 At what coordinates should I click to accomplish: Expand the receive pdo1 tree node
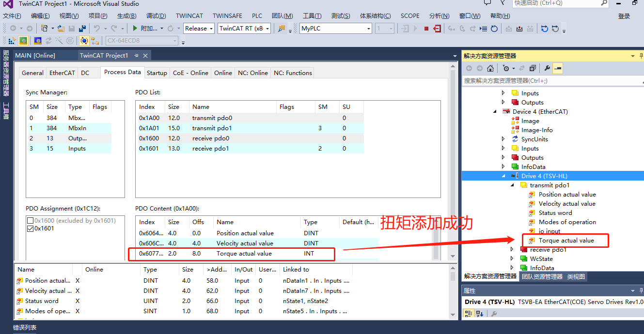point(512,249)
